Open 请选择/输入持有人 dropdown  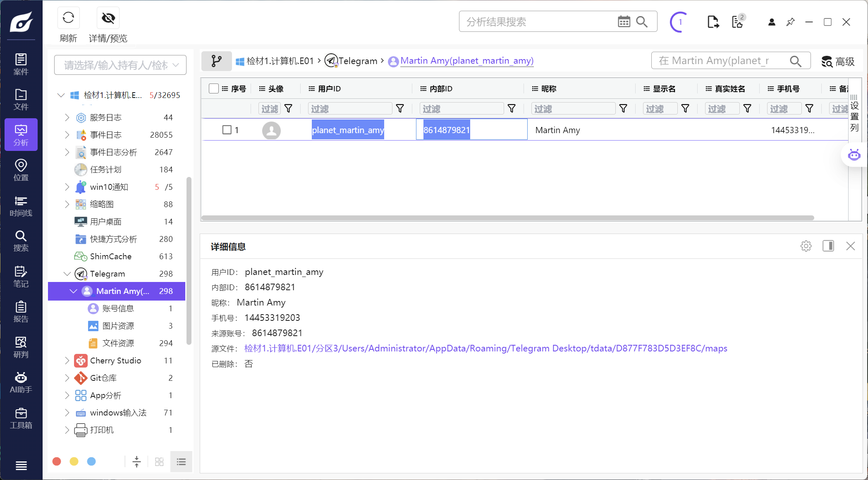[120, 65]
